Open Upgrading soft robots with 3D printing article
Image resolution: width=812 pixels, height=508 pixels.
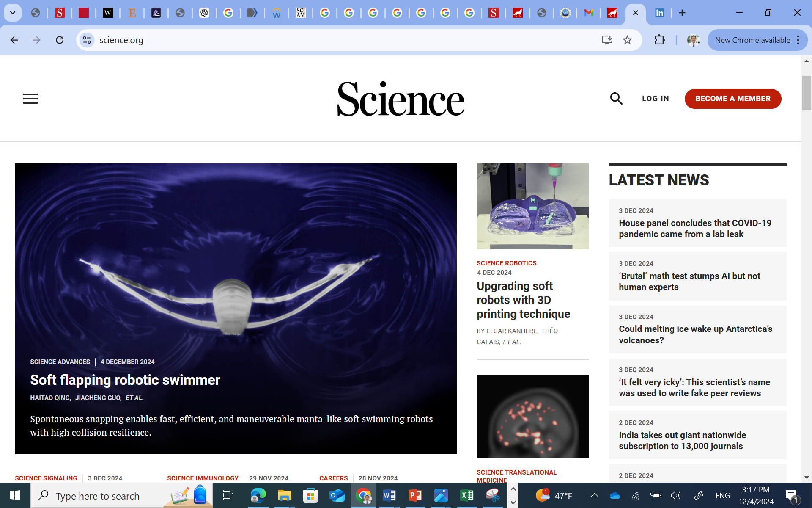click(524, 300)
